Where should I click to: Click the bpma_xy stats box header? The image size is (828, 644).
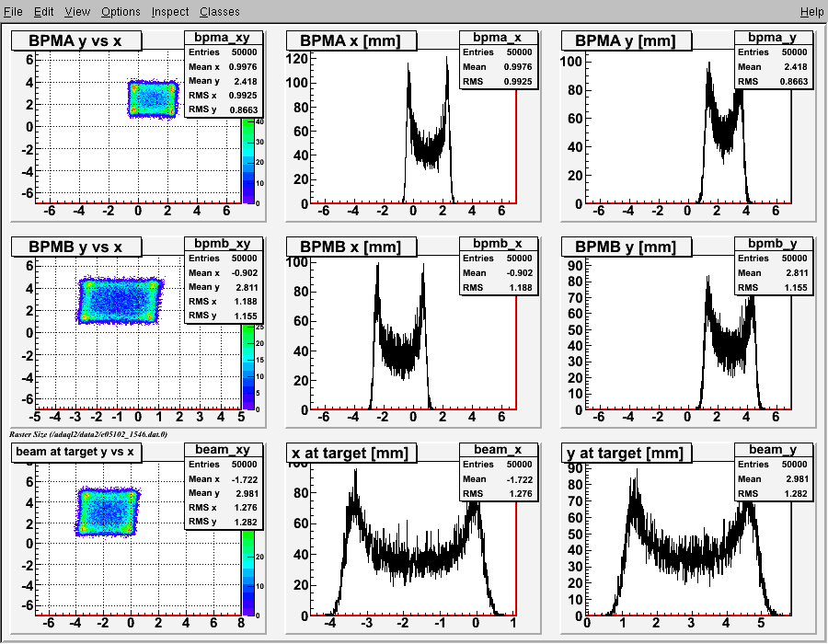pyautogui.click(x=224, y=38)
